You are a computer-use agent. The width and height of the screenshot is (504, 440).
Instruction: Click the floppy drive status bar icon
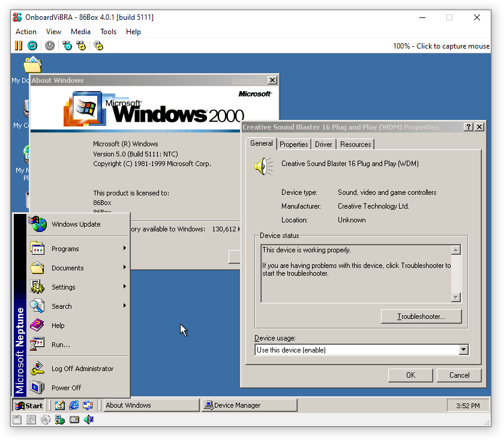[17, 420]
